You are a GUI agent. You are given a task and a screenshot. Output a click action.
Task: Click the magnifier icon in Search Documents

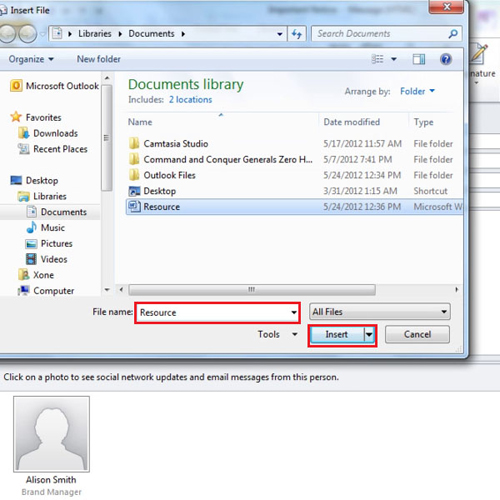[453, 34]
